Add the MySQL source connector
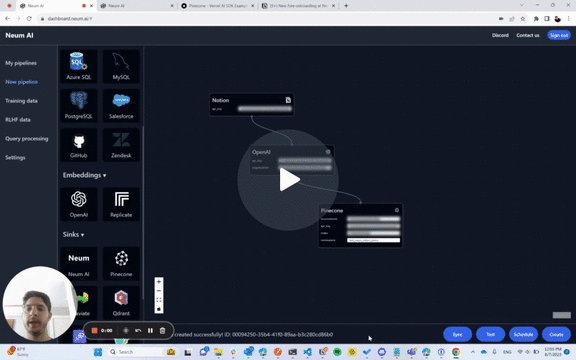 pos(121,66)
